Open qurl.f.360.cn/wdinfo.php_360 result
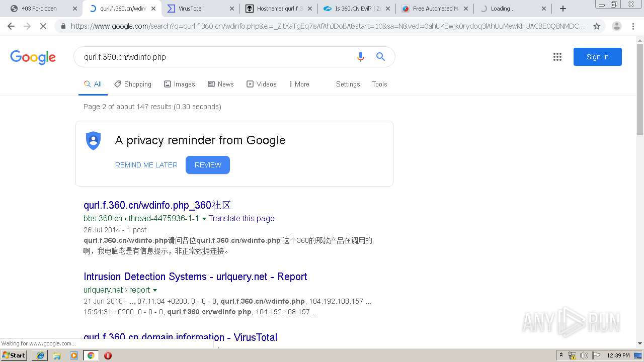The height and width of the screenshot is (362, 644). coord(157,205)
